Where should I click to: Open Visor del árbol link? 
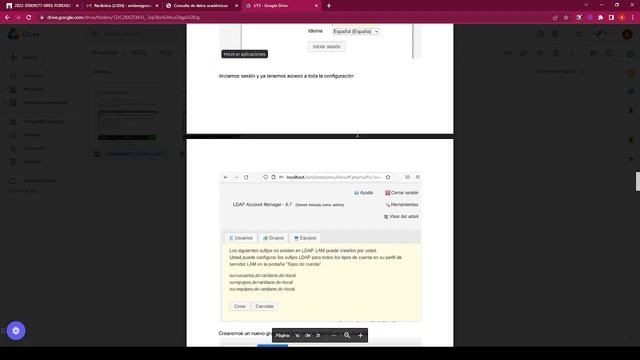coord(401,216)
